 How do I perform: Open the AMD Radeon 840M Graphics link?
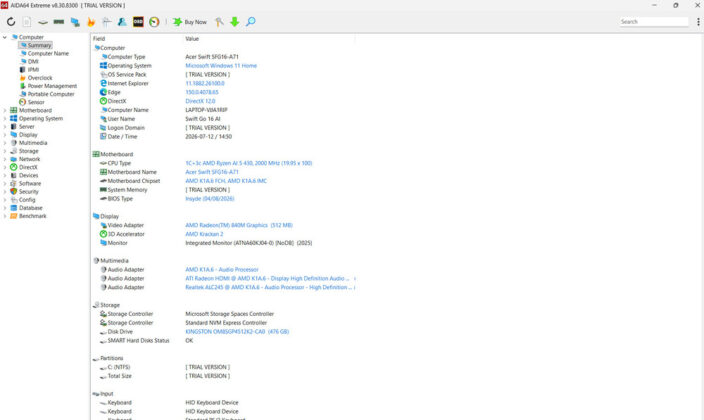pos(239,225)
